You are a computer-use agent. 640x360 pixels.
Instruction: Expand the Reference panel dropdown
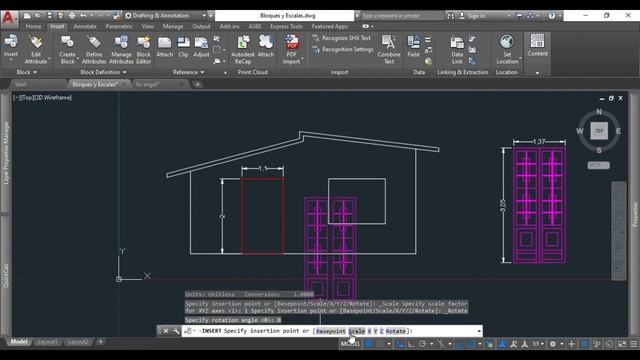tap(189, 72)
